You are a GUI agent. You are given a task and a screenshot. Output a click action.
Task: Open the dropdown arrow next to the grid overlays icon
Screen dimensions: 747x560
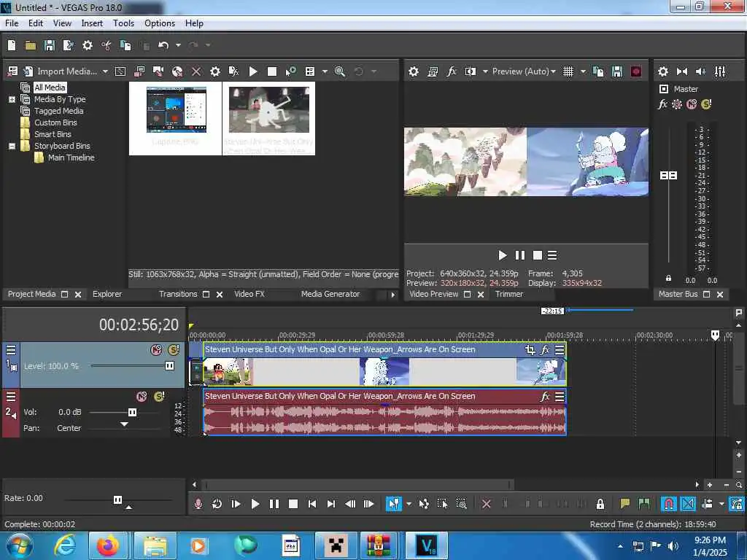tap(583, 71)
